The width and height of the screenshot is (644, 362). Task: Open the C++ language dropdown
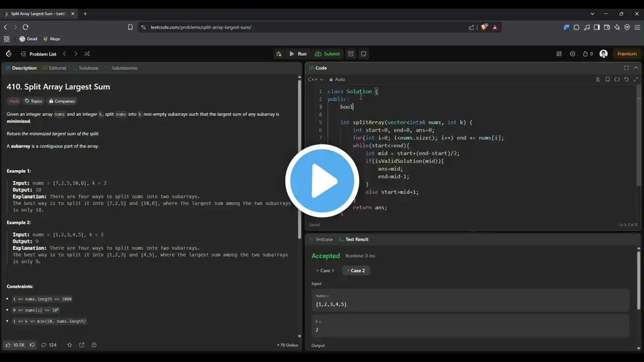315,79
